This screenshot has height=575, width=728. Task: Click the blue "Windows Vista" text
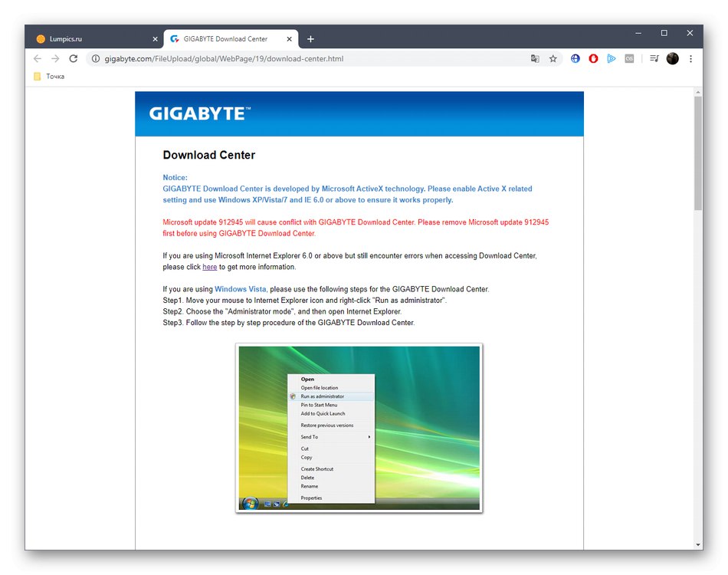click(240, 289)
